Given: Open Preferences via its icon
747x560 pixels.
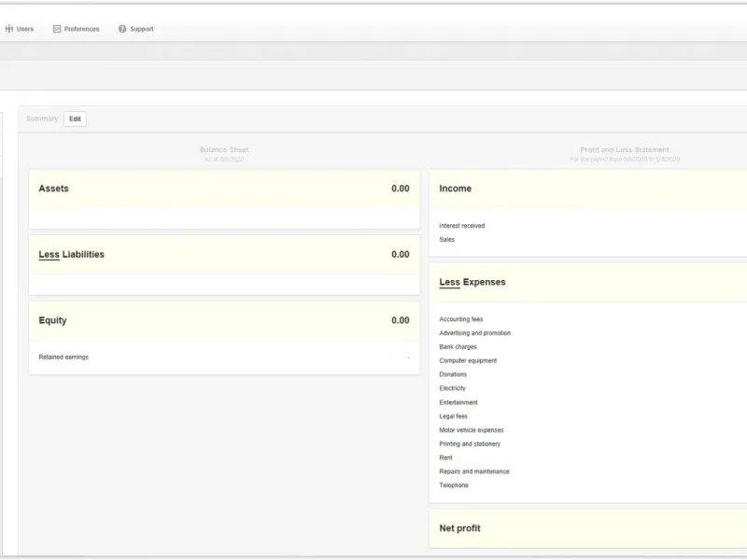Looking at the screenshot, I should (57, 29).
